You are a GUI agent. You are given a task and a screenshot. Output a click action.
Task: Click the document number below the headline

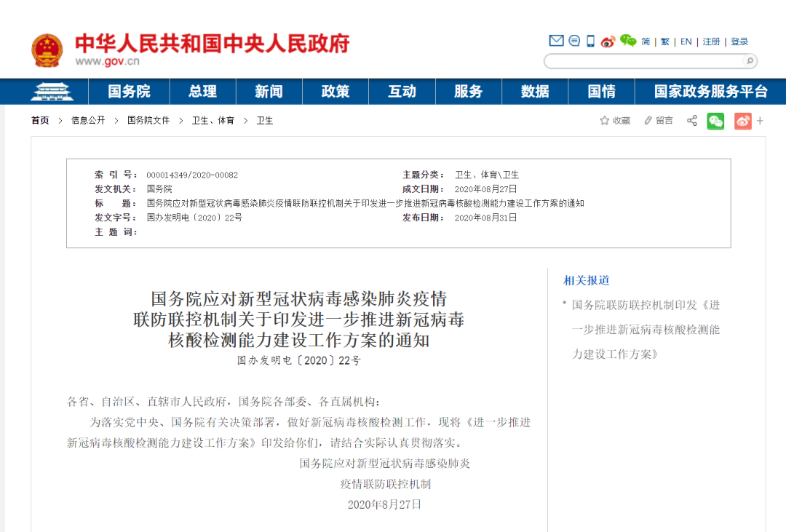[x=299, y=360]
